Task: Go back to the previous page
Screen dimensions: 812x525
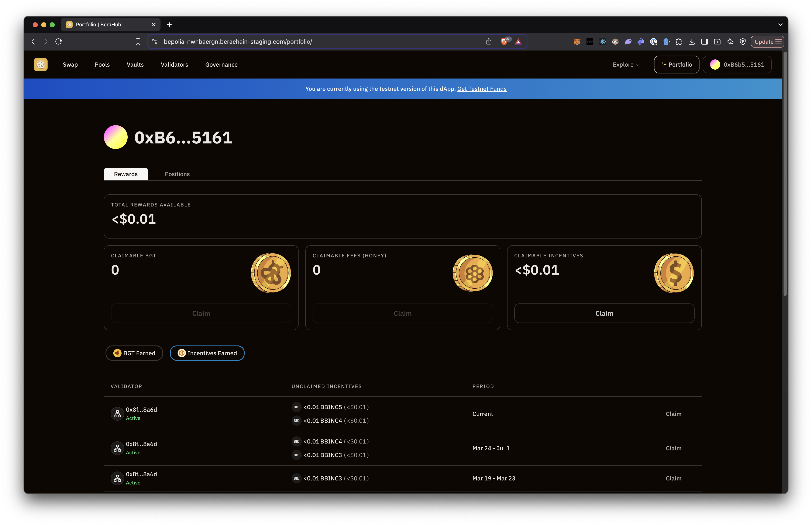Action: [x=33, y=42]
